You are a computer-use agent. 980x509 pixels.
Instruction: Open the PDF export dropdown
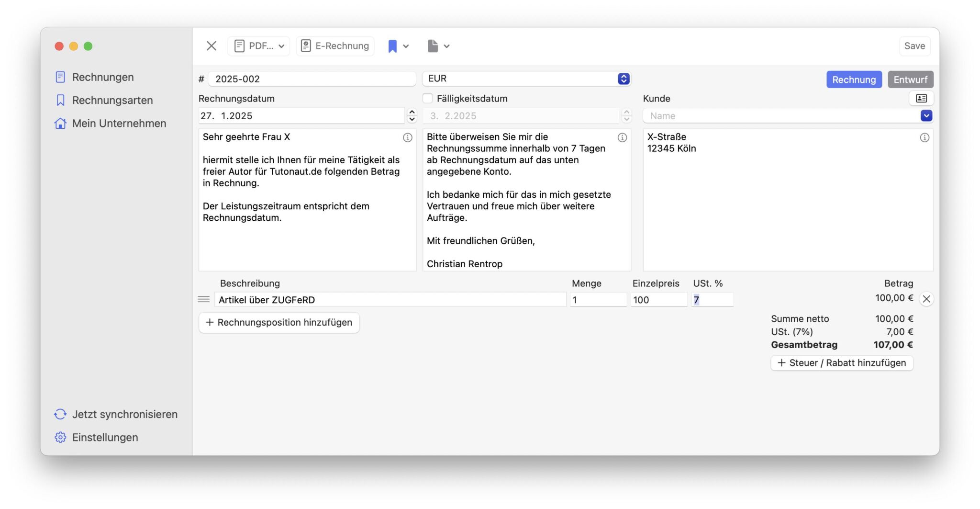[x=259, y=46]
